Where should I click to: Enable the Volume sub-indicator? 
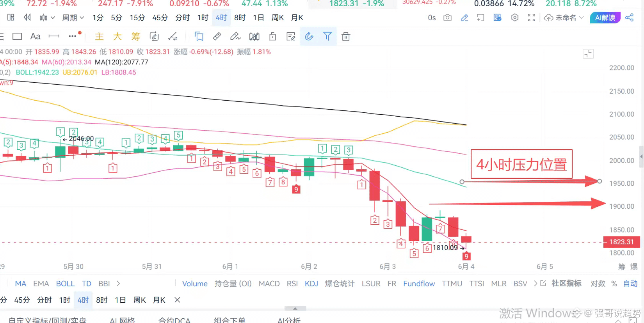195,284
